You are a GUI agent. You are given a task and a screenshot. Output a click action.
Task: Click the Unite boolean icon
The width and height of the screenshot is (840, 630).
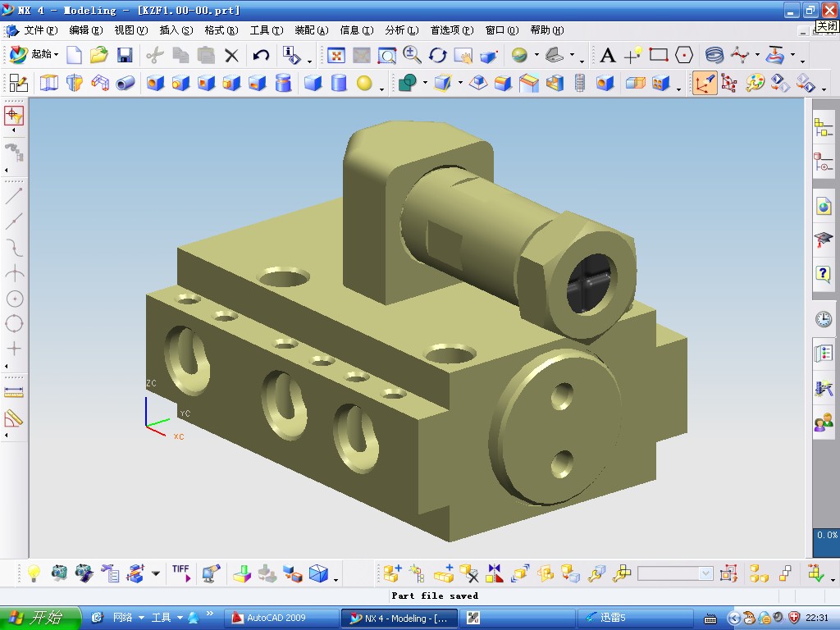[x=408, y=83]
